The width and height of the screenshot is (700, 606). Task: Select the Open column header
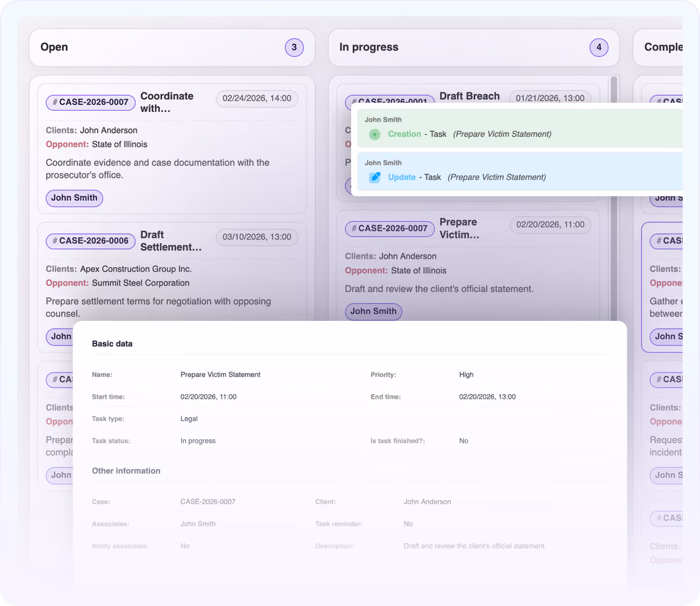(172, 47)
